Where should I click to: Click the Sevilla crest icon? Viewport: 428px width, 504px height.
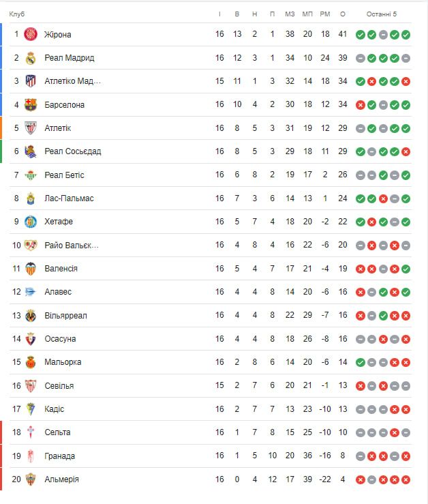click(31, 386)
